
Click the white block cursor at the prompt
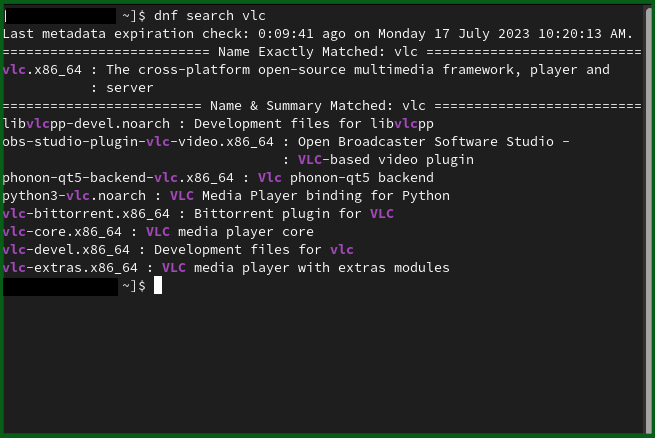(x=158, y=286)
